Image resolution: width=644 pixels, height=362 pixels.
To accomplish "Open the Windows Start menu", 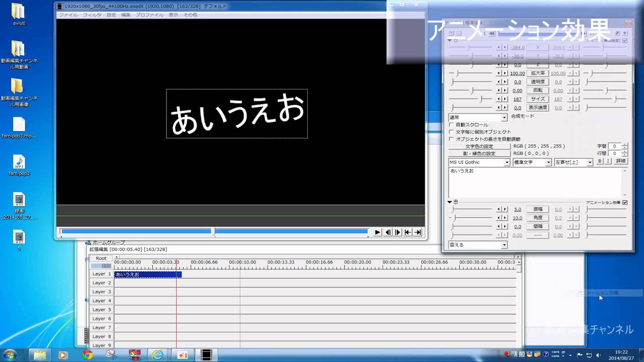I will point(10,355).
